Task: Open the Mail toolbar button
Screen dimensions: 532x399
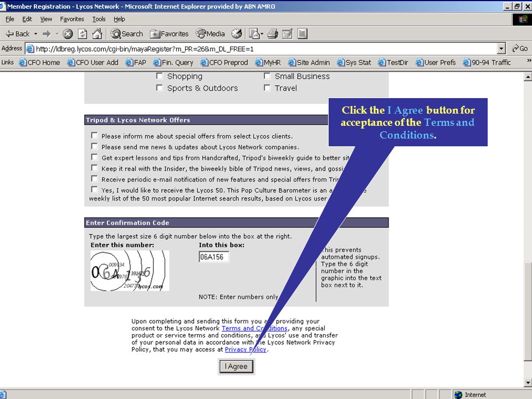Action: [x=256, y=34]
